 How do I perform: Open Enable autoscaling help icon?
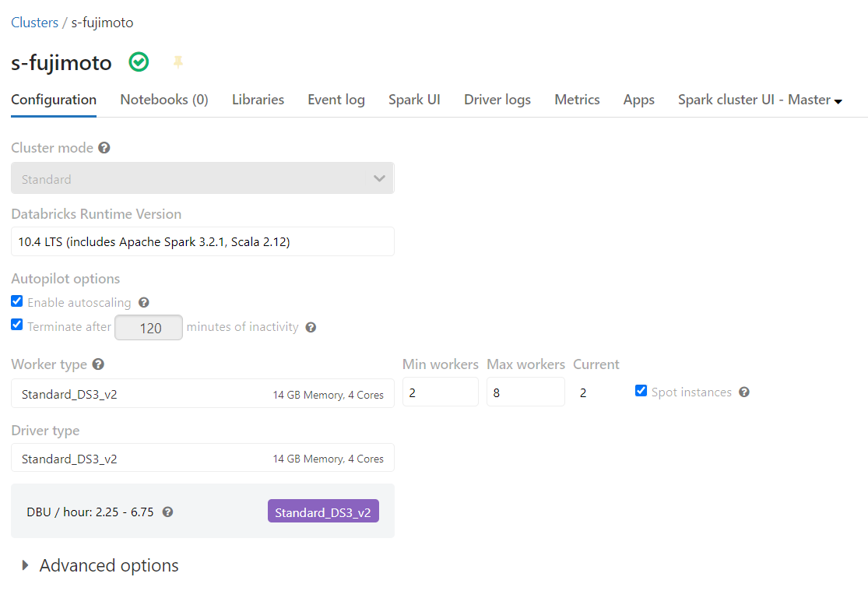pyautogui.click(x=144, y=302)
